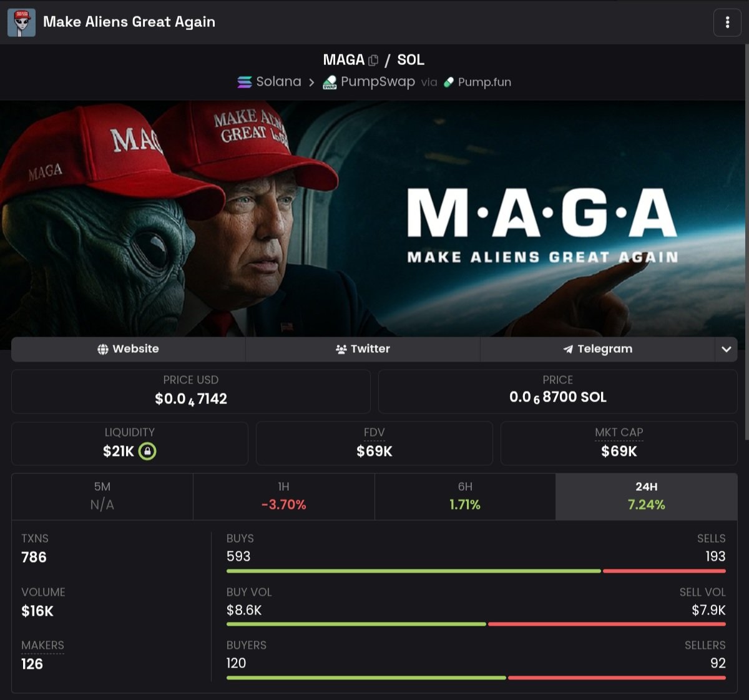Select the 24H timeframe tab
This screenshot has width=749, height=700.
[647, 496]
